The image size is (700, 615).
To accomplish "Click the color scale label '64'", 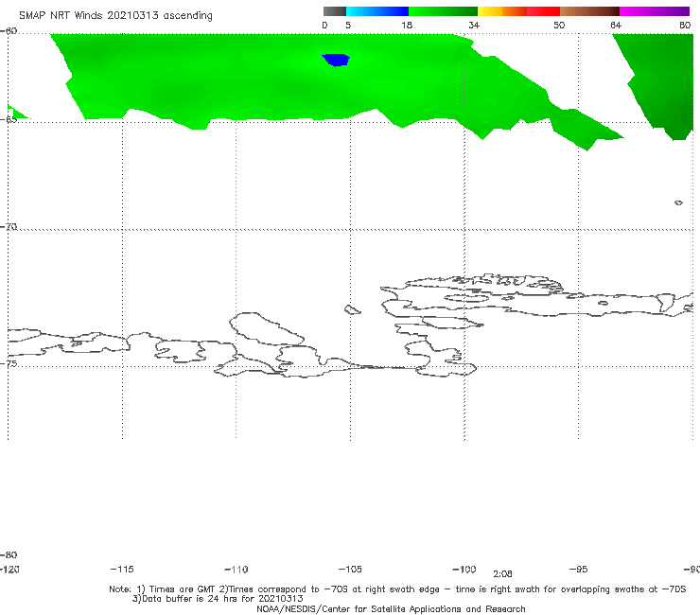I will [616, 25].
